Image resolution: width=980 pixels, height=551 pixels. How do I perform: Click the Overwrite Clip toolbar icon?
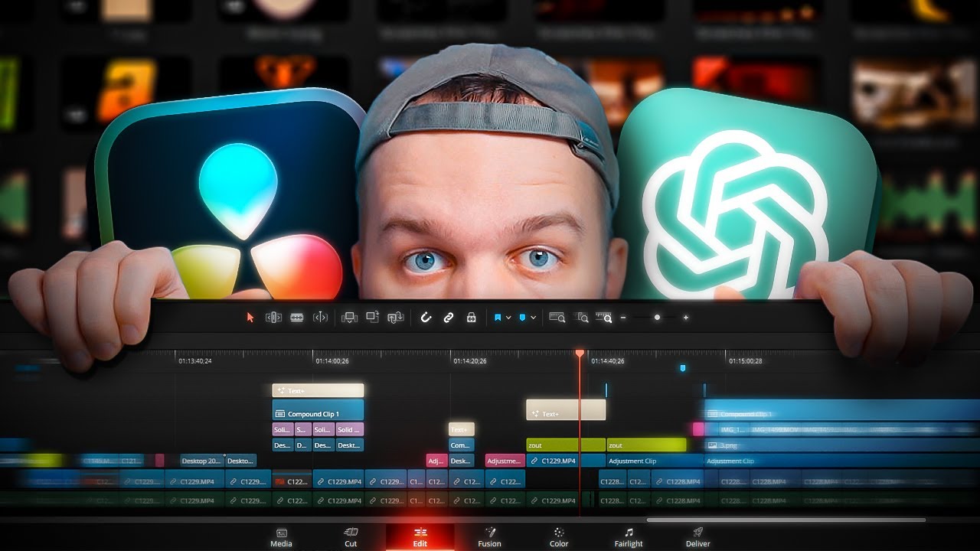tap(373, 317)
